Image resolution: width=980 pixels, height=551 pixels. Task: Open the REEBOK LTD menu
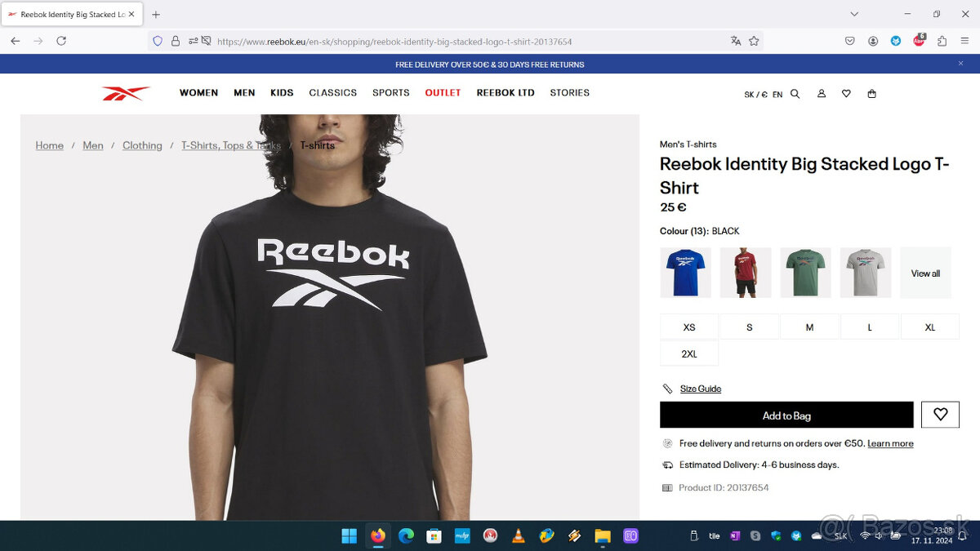pyautogui.click(x=506, y=93)
